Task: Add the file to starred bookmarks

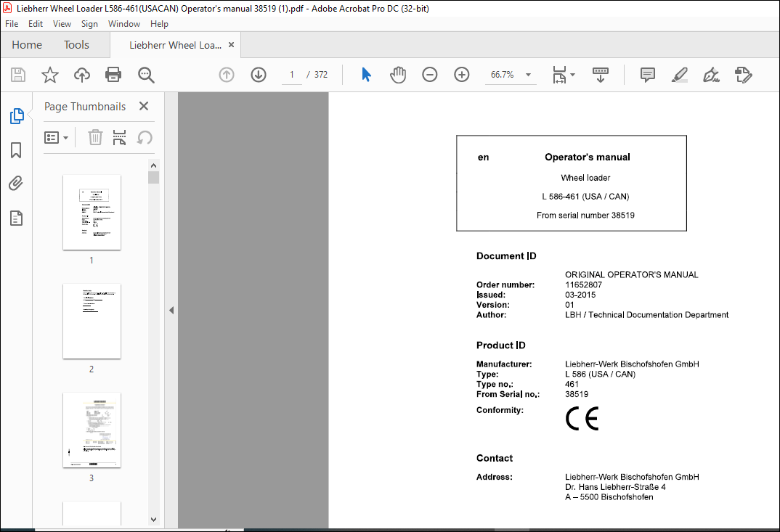Action: pos(49,75)
